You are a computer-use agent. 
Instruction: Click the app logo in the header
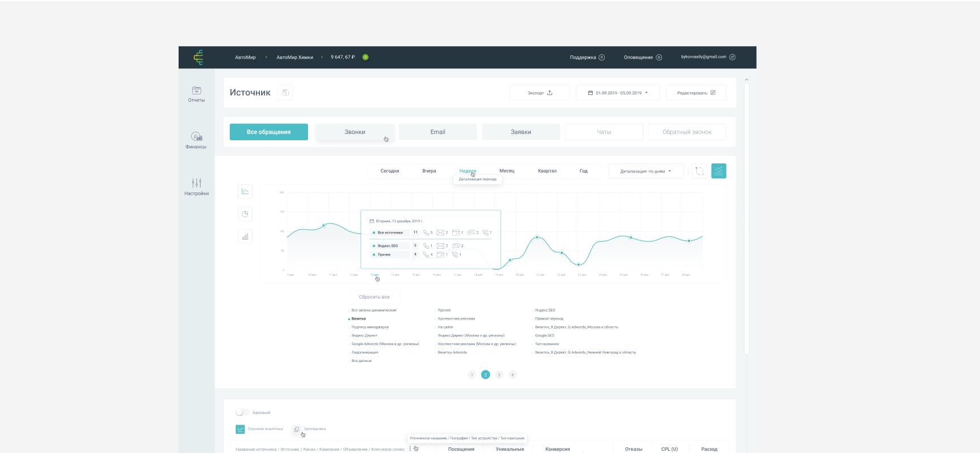pyautogui.click(x=198, y=57)
